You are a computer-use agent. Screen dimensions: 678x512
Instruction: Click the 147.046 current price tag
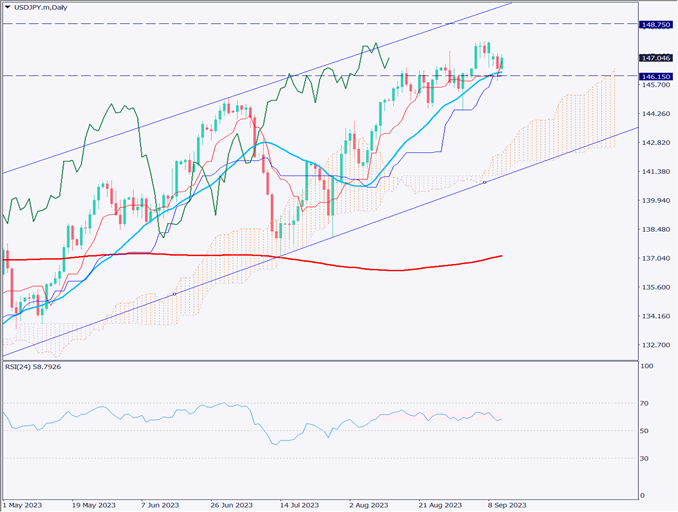point(654,59)
